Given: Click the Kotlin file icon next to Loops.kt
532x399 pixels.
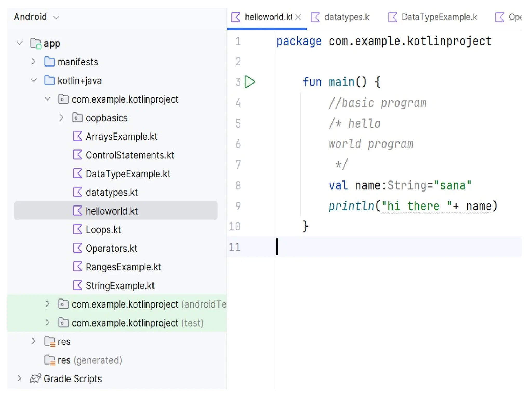Looking at the screenshot, I should click(77, 229).
